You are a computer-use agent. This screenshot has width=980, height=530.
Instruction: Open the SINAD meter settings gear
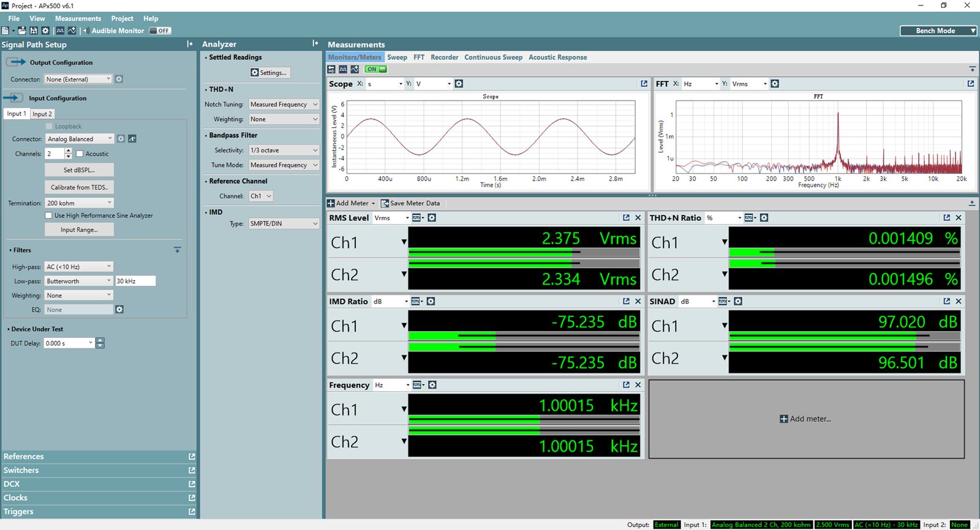click(x=738, y=301)
